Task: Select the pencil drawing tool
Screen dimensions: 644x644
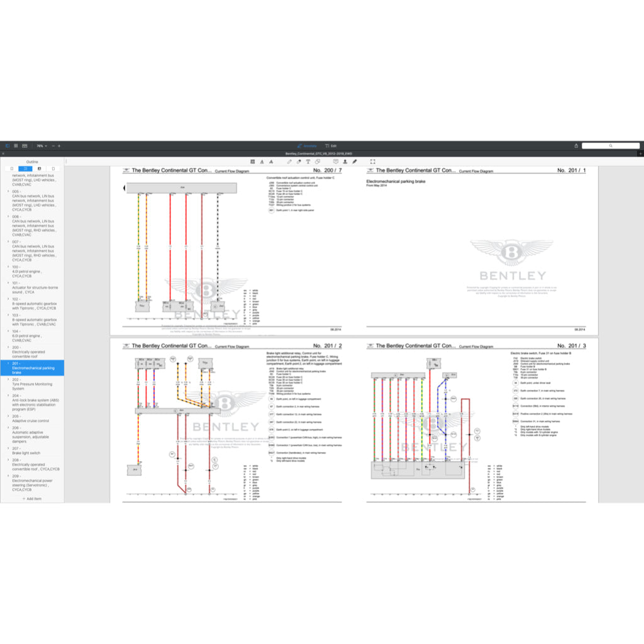Action: coord(289,162)
